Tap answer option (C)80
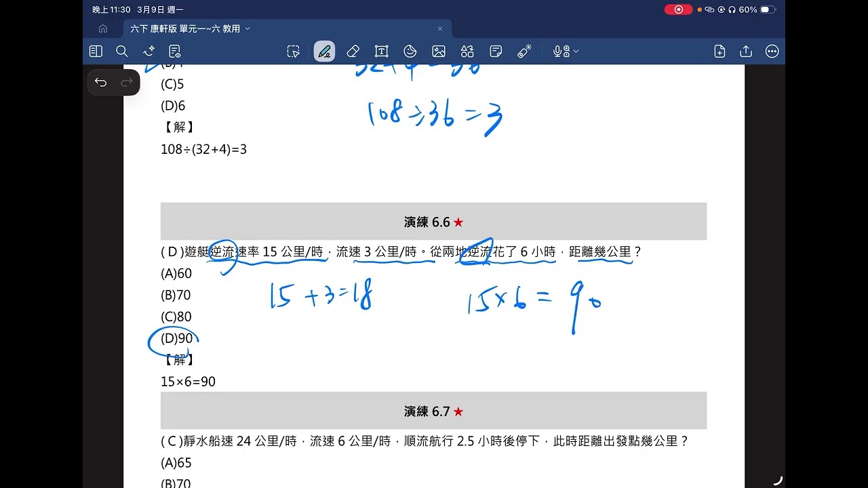Image resolution: width=868 pixels, height=488 pixels. click(176, 317)
